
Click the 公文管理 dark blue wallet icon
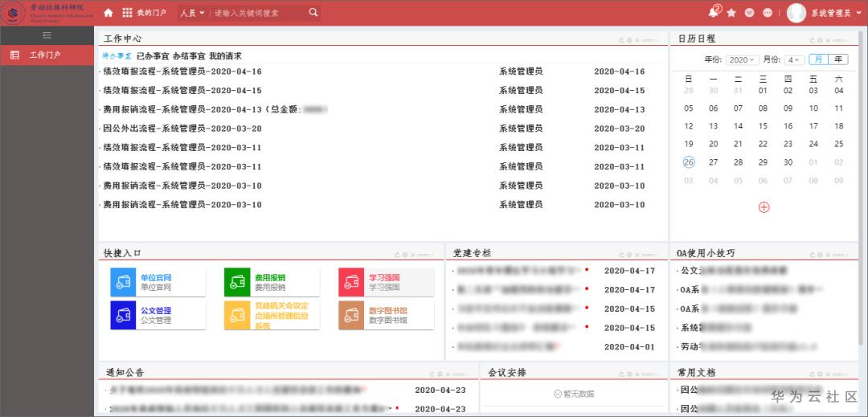tap(123, 315)
